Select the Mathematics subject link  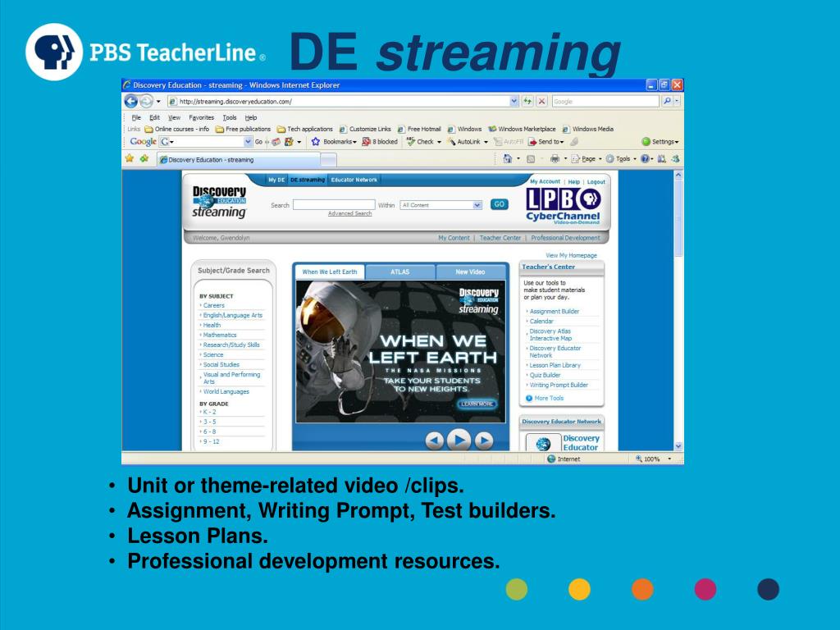[x=220, y=335]
